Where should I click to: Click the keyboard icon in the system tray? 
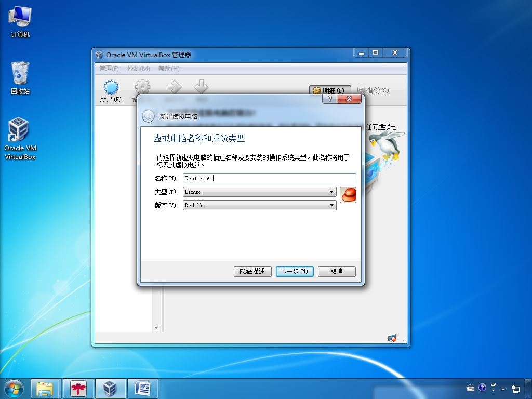pos(470,388)
